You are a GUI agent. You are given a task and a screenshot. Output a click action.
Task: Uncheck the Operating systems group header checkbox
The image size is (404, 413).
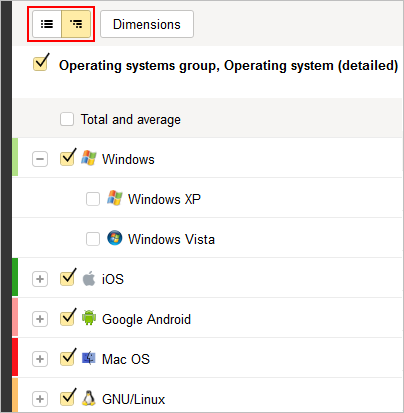point(41,63)
